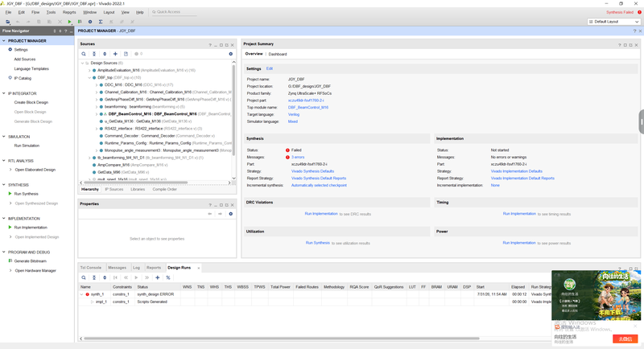Collapse the Design Sources tree node
This screenshot has width=644, height=349.
pyautogui.click(x=83, y=64)
